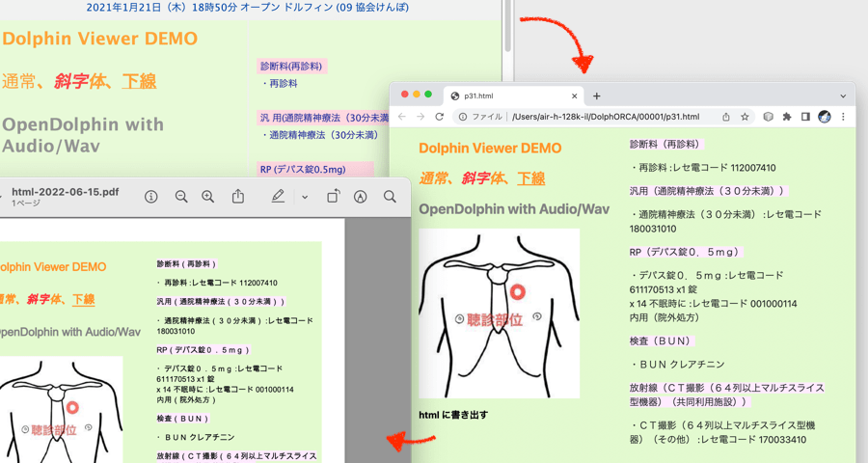Maximize the Chrome window with green button
This screenshot has width=868, height=463.
coord(428,95)
